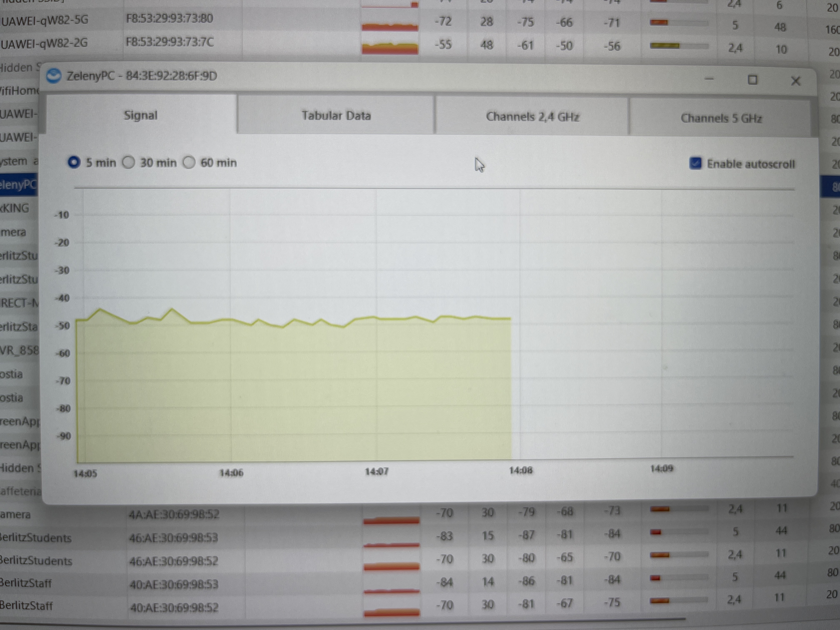Toggle the Enable autoscroll checkbox
This screenshot has width=840, height=630.
pyautogui.click(x=695, y=163)
